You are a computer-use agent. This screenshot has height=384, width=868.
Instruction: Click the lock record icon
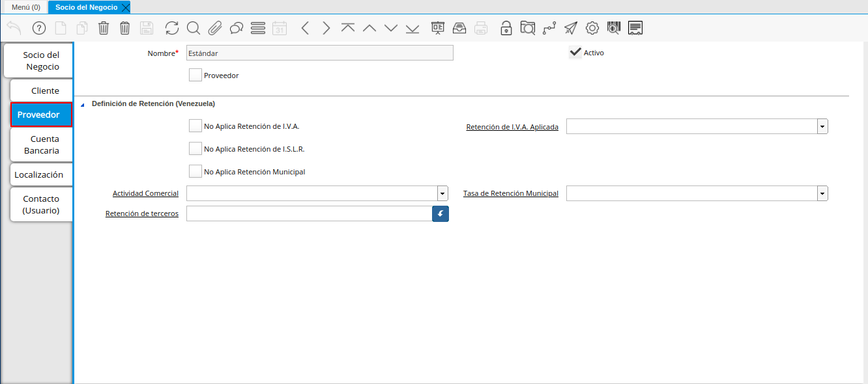pyautogui.click(x=506, y=28)
